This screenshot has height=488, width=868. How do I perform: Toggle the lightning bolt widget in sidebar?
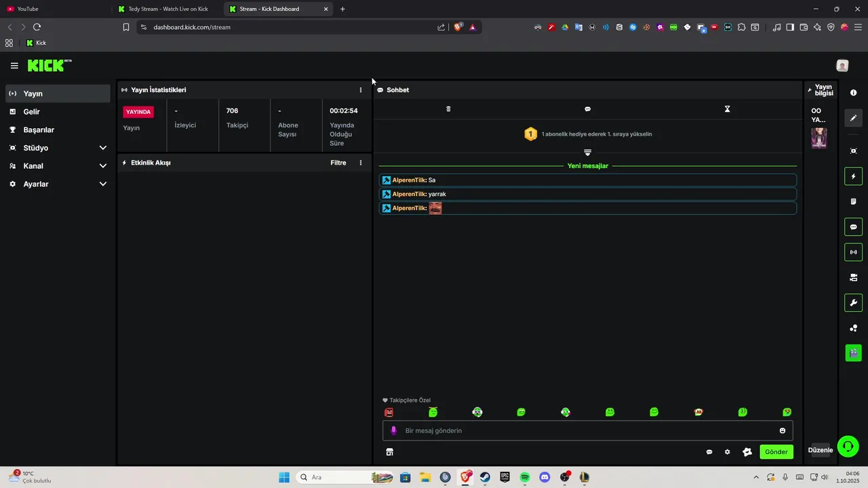[x=853, y=176]
